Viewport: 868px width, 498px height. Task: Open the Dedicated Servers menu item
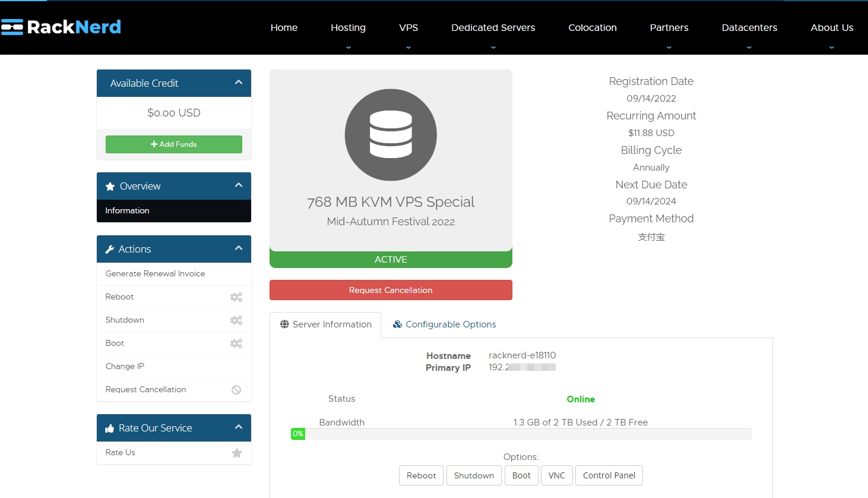click(x=493, y=27)
